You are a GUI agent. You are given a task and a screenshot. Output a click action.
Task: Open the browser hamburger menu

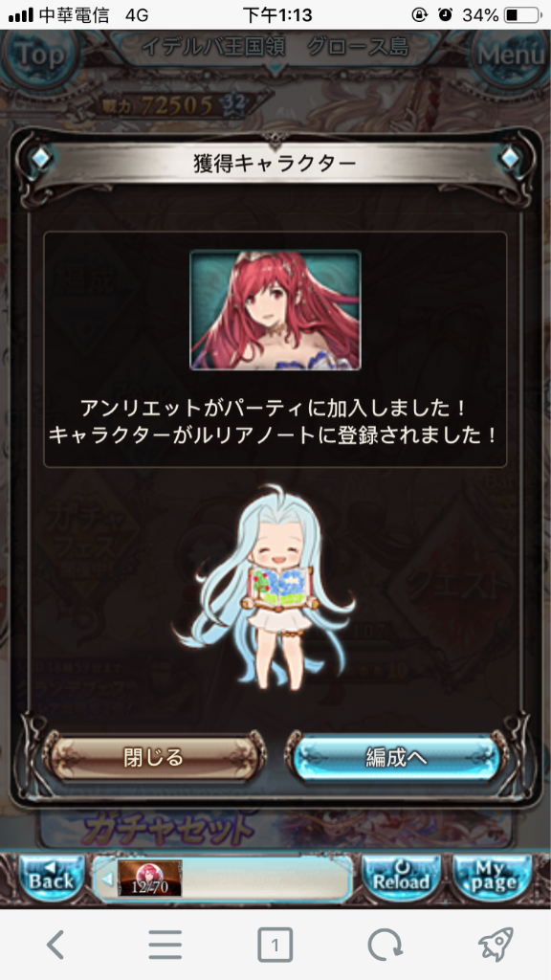tap(165, 944)
